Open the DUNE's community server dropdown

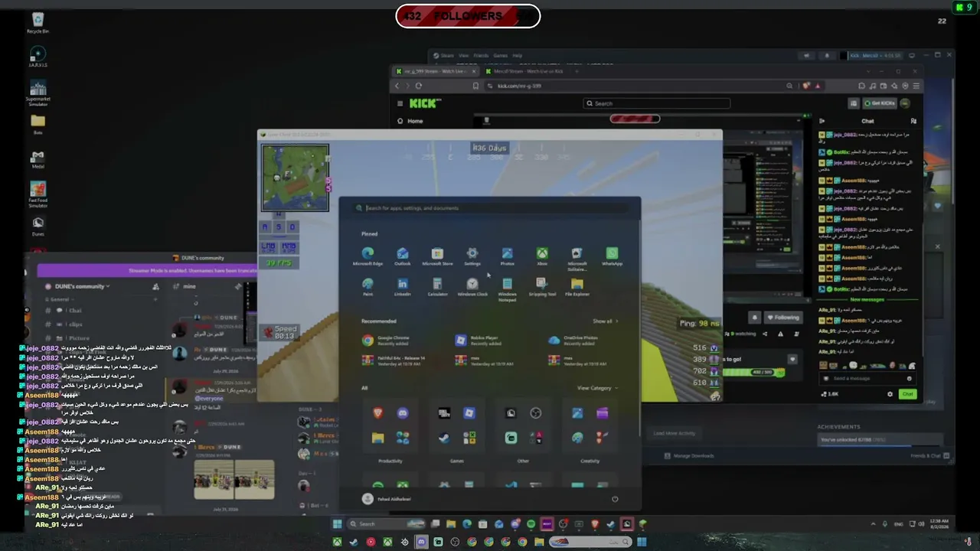point(82,286)
